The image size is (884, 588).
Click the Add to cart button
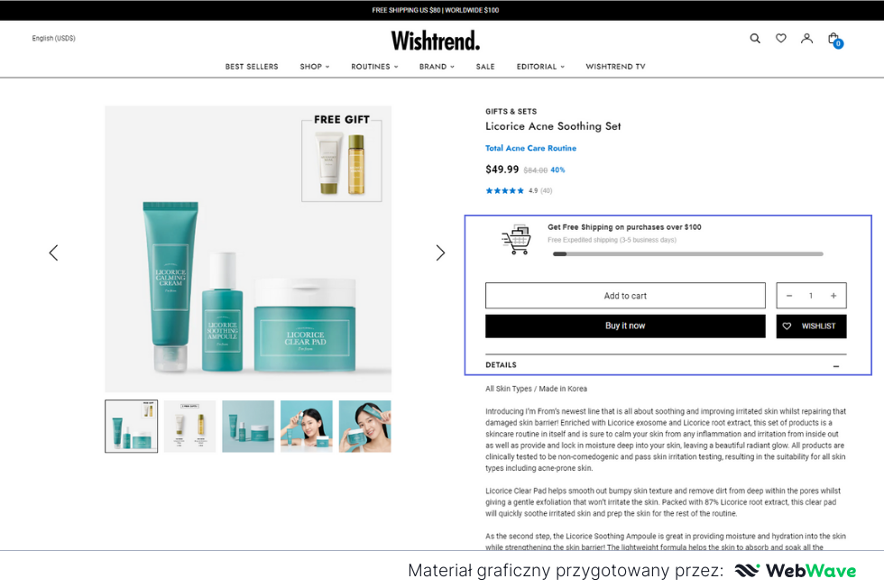point(625,296)
